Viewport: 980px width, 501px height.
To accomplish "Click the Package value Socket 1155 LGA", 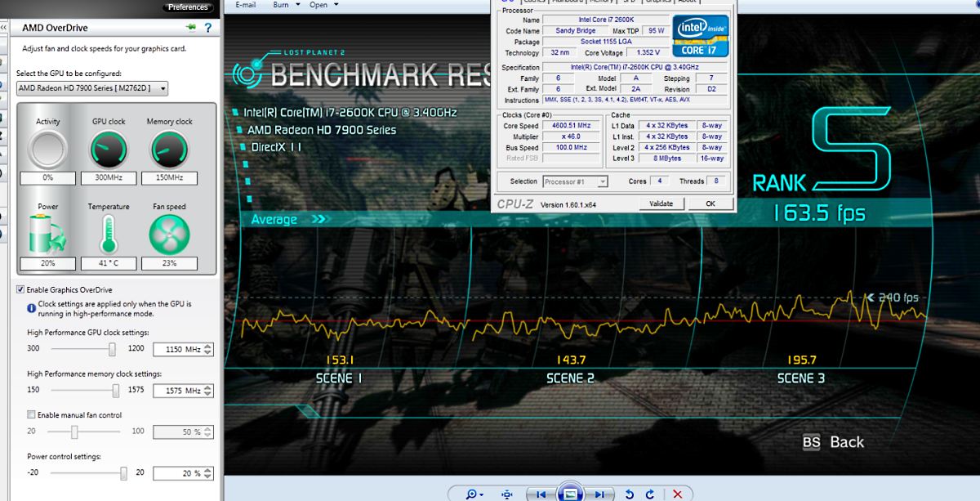I will pyautogui.click(x=605, y=42).
